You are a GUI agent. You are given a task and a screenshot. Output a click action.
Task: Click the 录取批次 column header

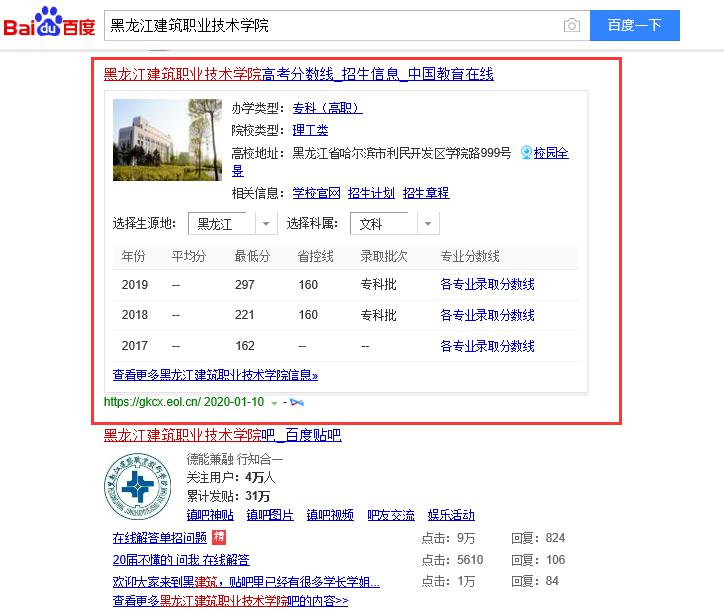tap(384, 256)
